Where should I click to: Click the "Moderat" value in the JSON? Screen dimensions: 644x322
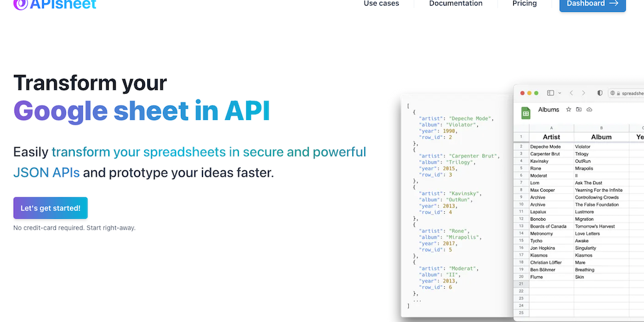pos(461,268)
